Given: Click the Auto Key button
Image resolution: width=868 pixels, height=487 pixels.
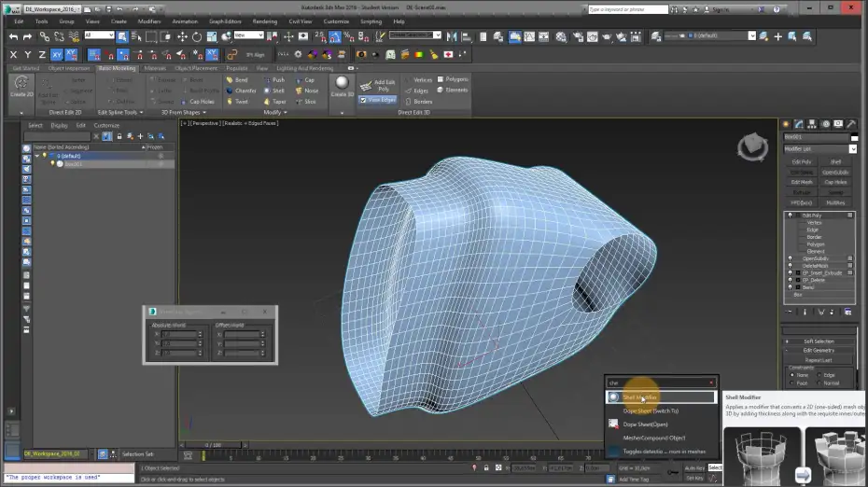Looking at the screenshot, I should [694, 468].
